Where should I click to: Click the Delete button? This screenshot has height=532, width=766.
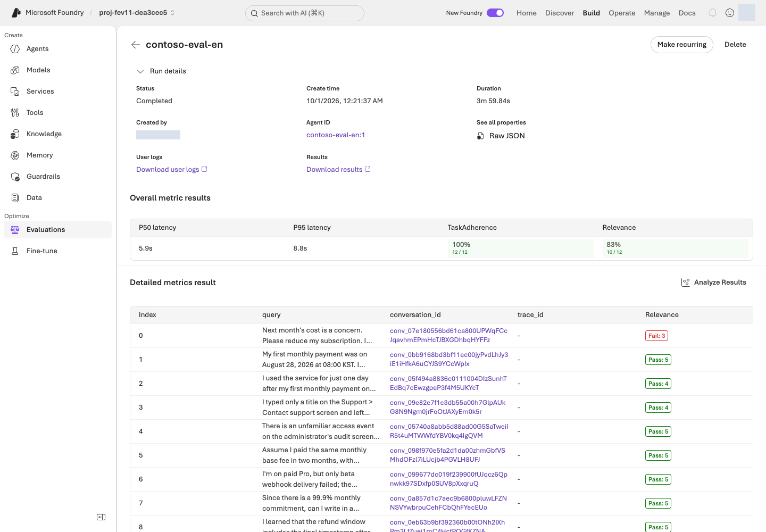coord(735,45)
